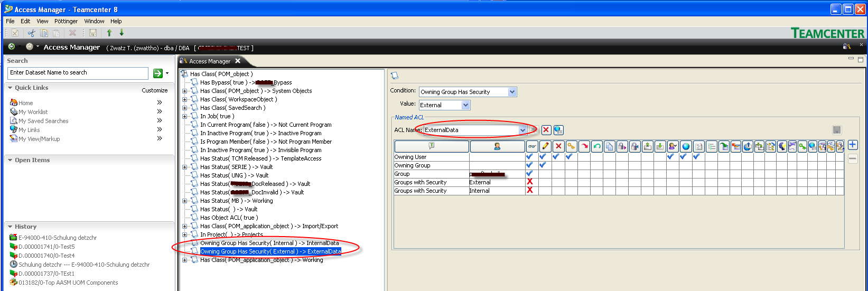Viewport: 868px width, 291px height.
Task: Toggle Read deny X for Internal security row
Action: [529, 191]
